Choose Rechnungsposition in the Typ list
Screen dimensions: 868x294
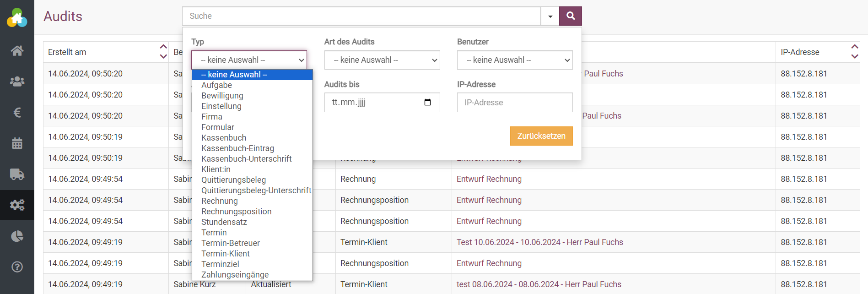pos(236,212)
